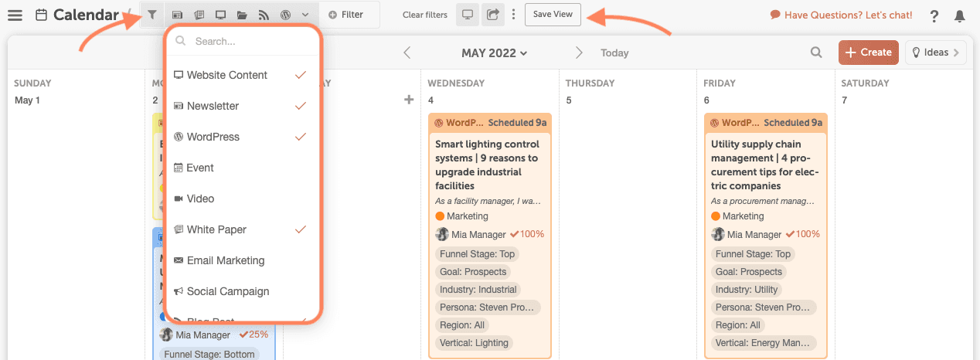Viewport: 980px width, 360px height.
Task: Click Mia Manager avatar on Friday card
Action: pyautogui.click(x=718, y=234)
